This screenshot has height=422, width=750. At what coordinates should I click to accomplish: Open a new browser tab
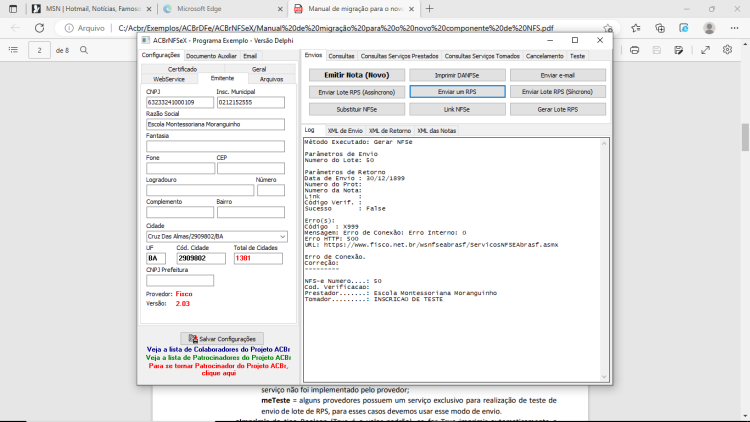click(430, 9)
